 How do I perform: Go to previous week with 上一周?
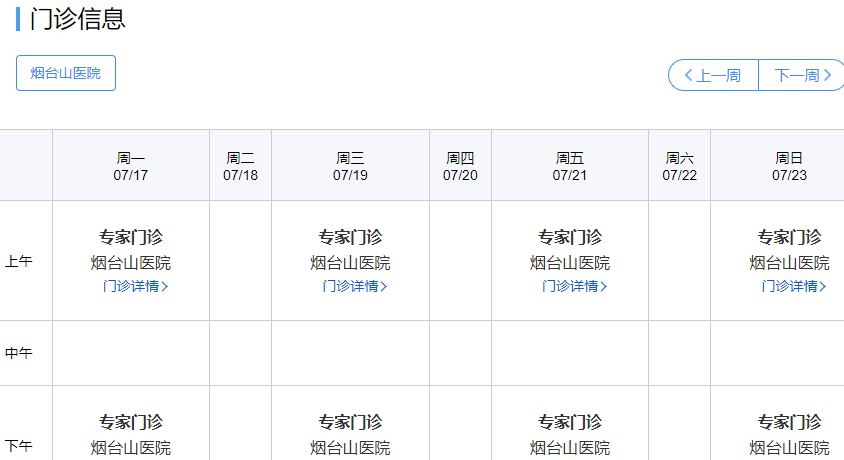713,75
